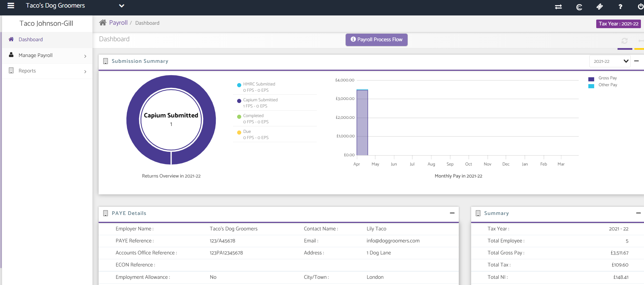Expand the Manage Payroll chevron
The image size is (644, 285).
coord(85,56)
